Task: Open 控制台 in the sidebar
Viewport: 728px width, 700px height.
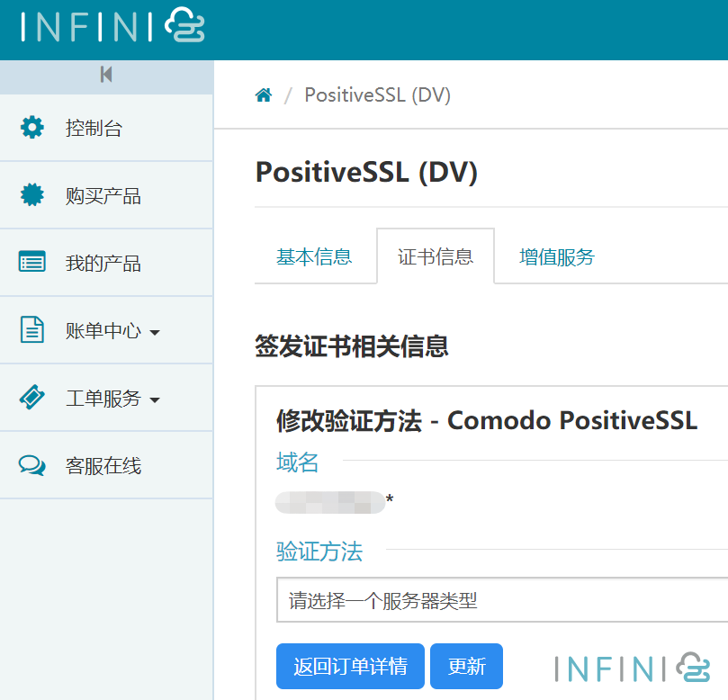Action: pos(94,129)
